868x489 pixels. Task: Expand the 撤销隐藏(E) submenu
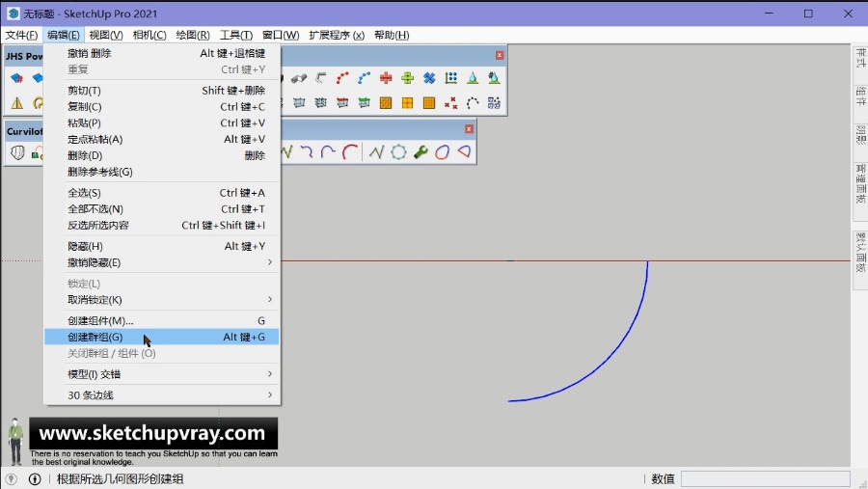(x=162, y=262)
